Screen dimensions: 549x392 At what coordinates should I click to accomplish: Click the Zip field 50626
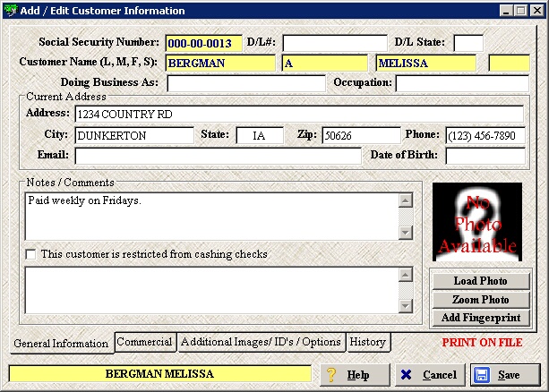point(361,135)
